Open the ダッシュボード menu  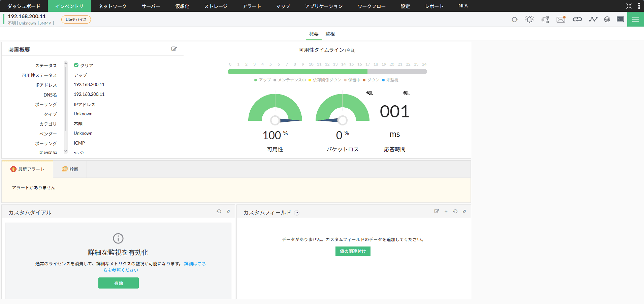[x=24, y=6]
